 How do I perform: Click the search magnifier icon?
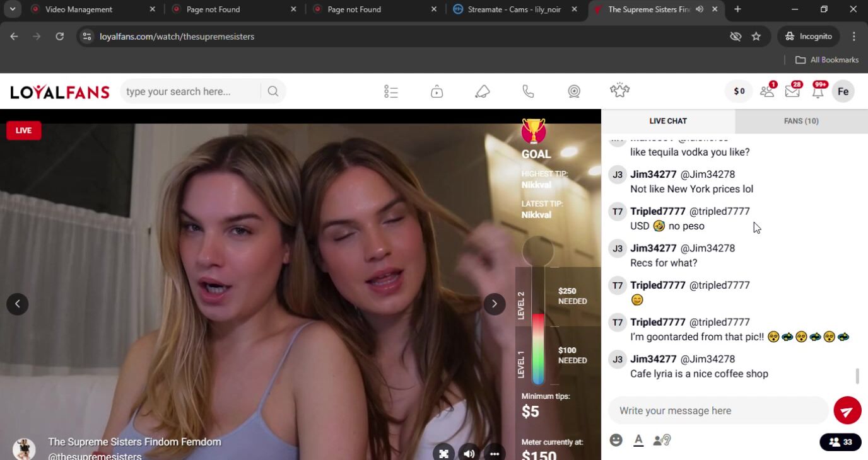pos(273,91)
